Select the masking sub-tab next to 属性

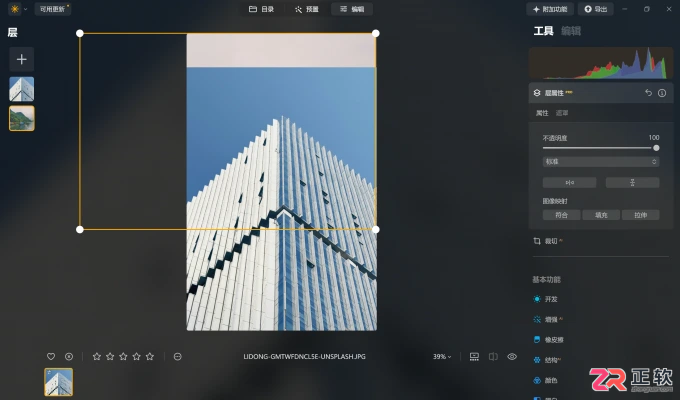[562, 113]
